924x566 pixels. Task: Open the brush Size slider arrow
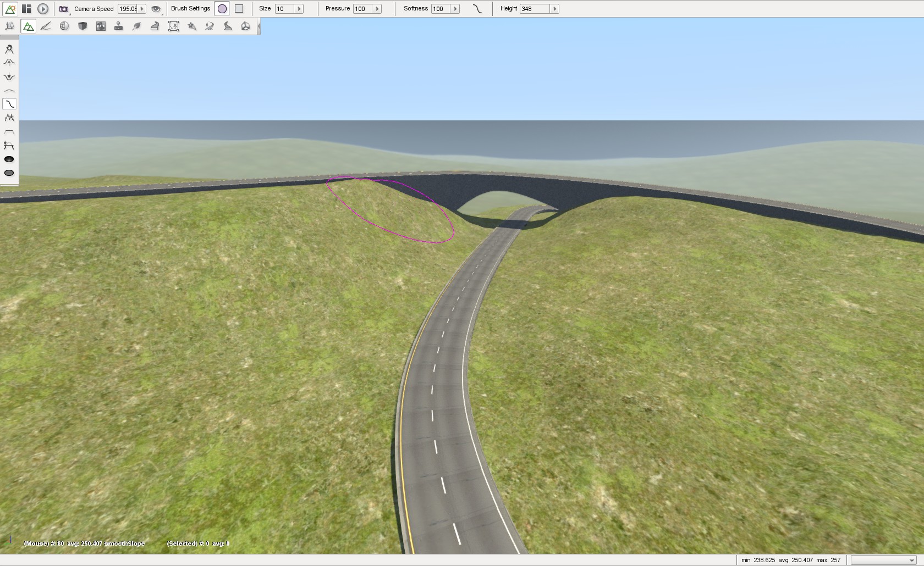tap(299, 9)
